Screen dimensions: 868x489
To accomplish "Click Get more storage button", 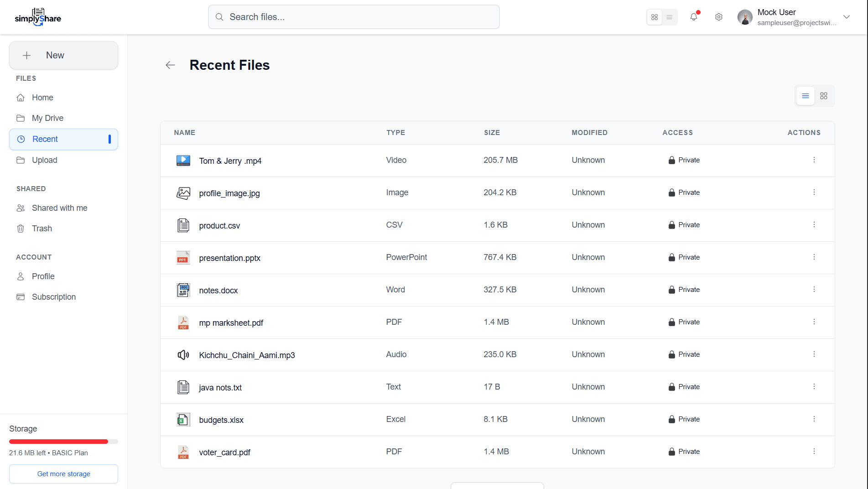I will pyautogui.click(x=63, y=474).
